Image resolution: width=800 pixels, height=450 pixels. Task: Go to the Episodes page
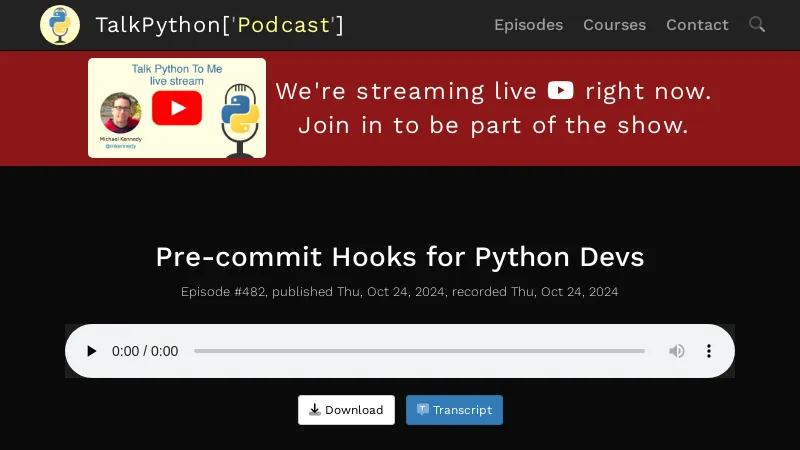point(528,25)
